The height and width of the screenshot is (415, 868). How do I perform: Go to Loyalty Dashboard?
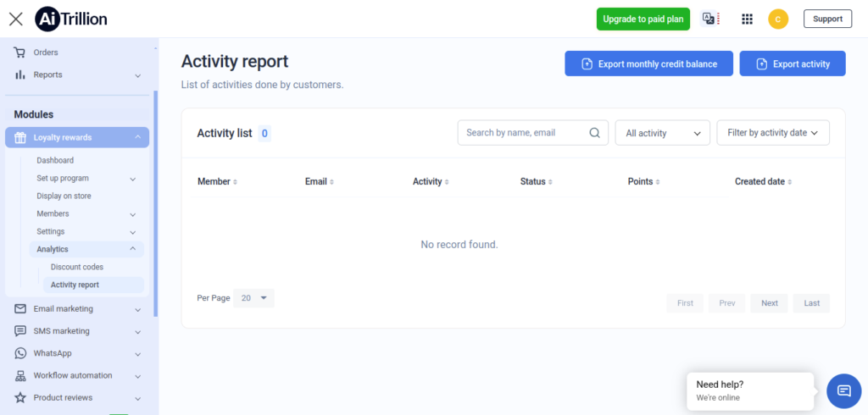[55, 160]
